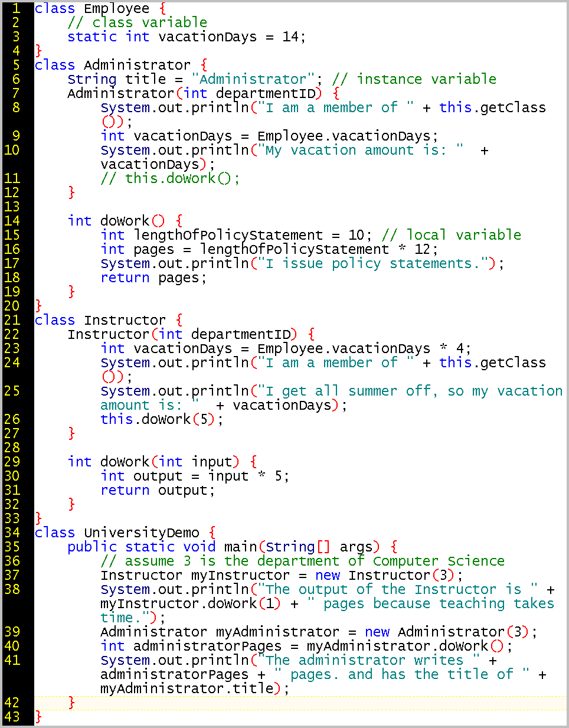Image resolution: width=569 pixels, height=728 pixels.
Task: Click the 'class Employee' declaration on line 1
Action: point(92,9)
